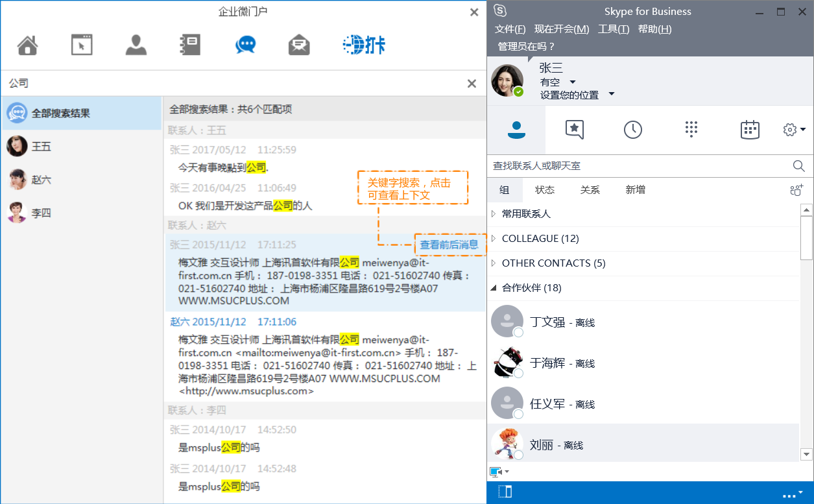Open the settings gear dropdown arrow

pos(802,130)
